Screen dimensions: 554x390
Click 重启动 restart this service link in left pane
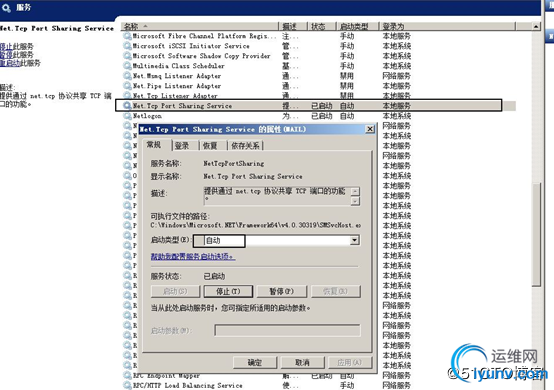point(10,63)
